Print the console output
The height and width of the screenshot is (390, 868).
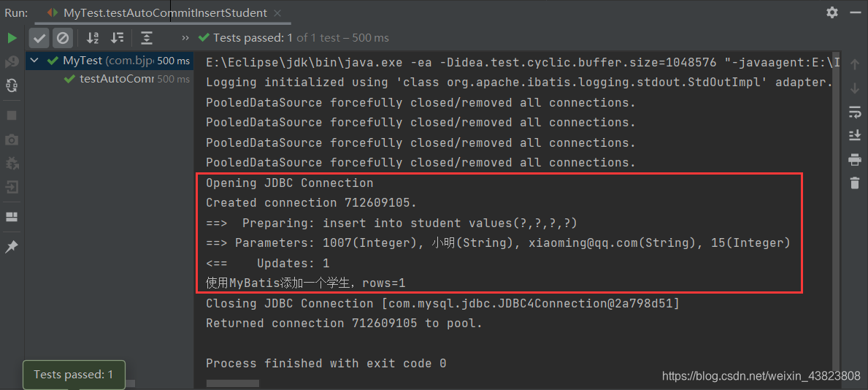tap(855, 159)
